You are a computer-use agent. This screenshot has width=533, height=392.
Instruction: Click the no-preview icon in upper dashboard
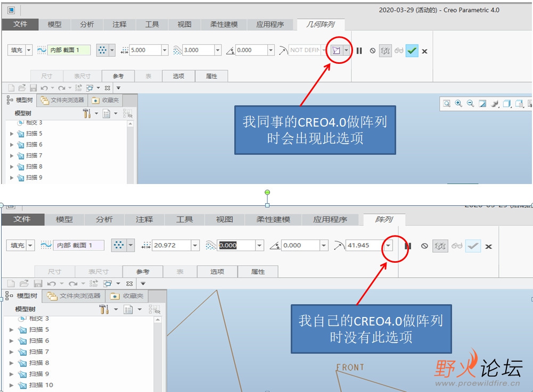pyautogui.click(x=373, y=51)
